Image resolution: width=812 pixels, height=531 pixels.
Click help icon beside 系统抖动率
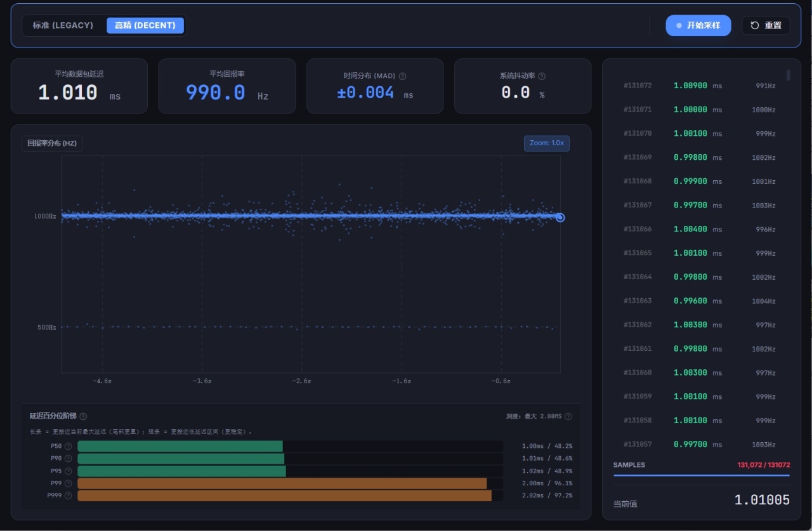pyautogui.click(x=542, y=76)
